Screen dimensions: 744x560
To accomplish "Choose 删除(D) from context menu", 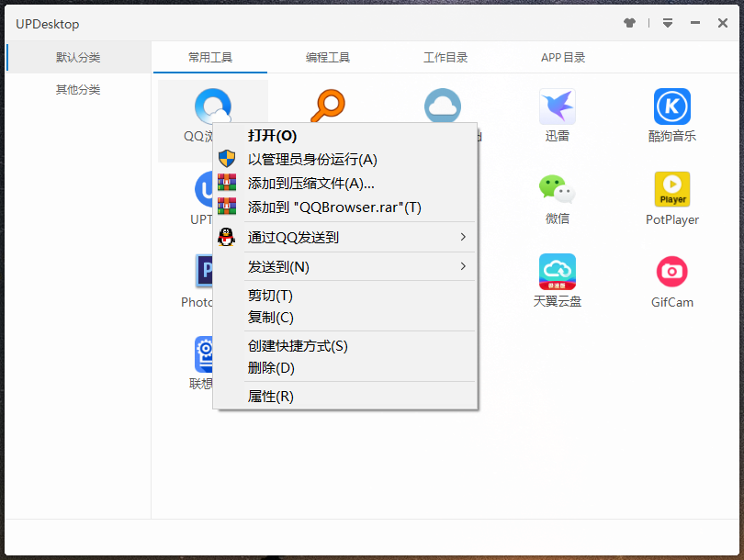I will click(345, 367).
